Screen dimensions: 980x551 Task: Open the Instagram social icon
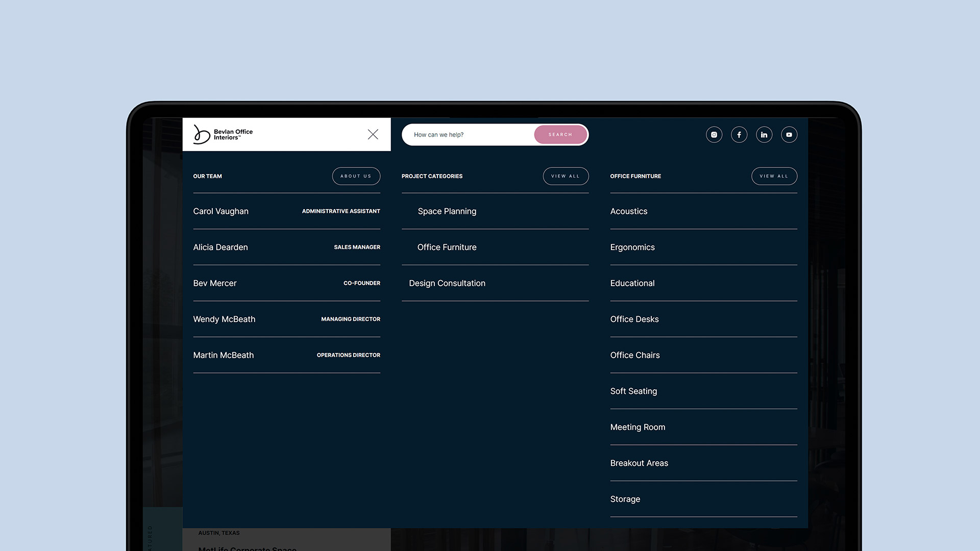click(x=714, y=135)
